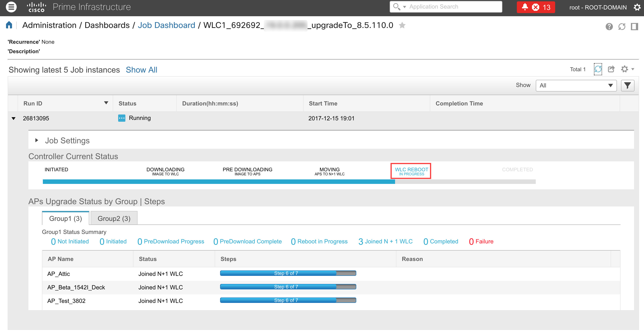Collapse run 26813095 row details

tap(14, 118)
